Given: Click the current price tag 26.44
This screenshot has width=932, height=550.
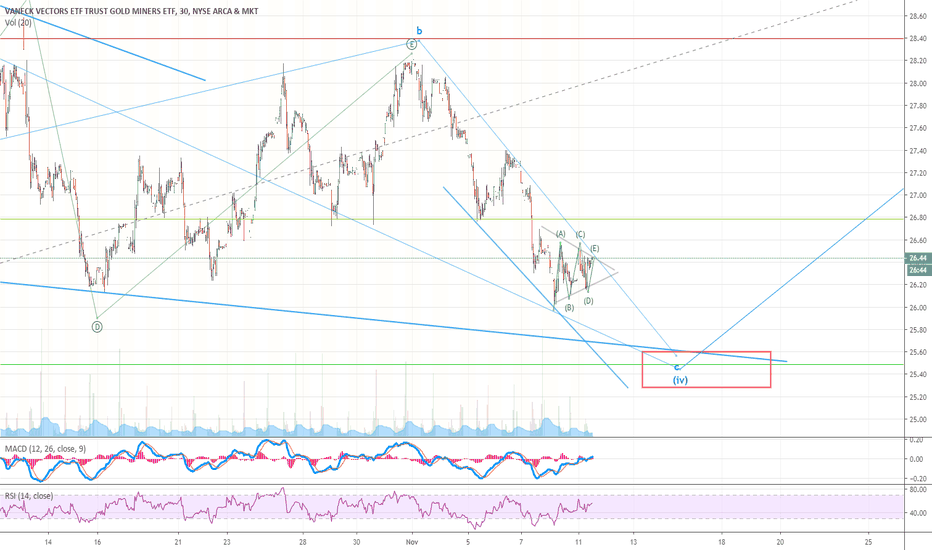Looking at the screenshot, I should tap(918, 258).
